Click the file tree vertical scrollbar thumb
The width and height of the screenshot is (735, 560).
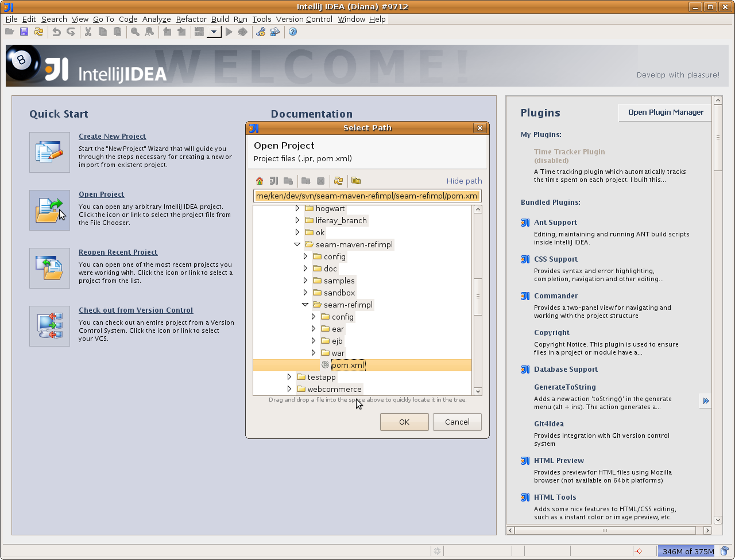click(x=478, y=297)
